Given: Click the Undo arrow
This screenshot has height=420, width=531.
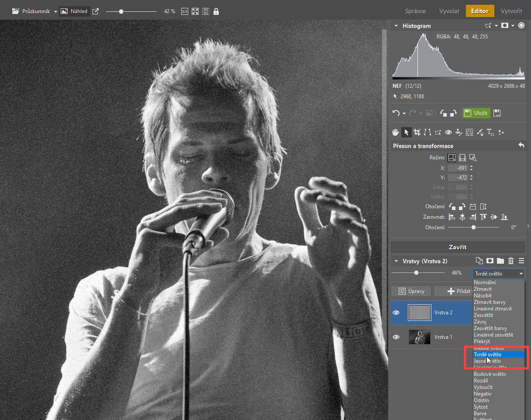Looking at the screenshot, I should click(396, 113).
